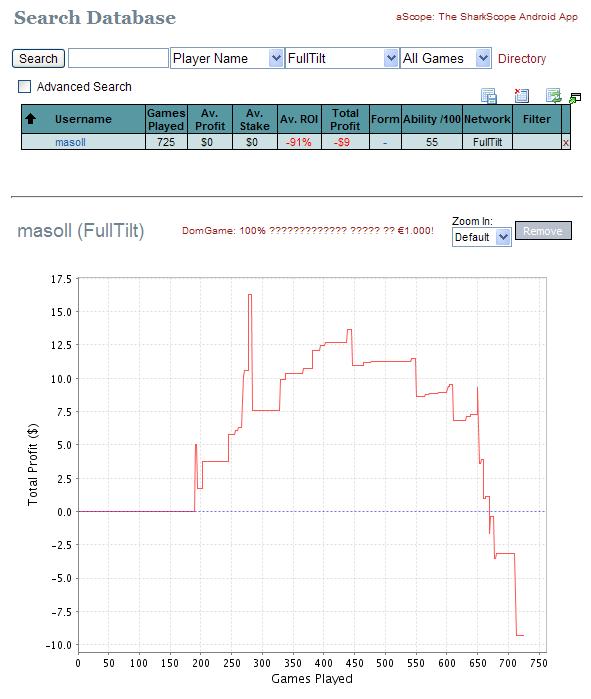The image size is (591, 699).
Task: Click the Search button
Action: tap(38, 58)
